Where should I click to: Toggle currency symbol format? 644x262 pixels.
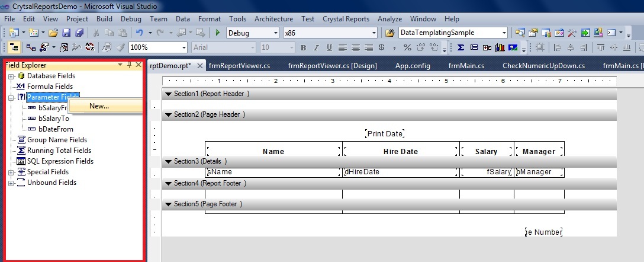(382, 47)
